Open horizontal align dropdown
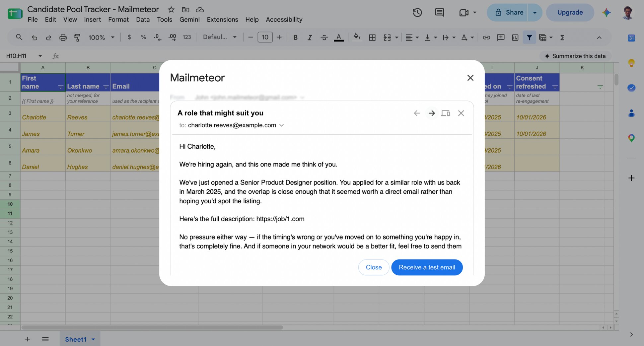Image resolution: width=644 pixels, height=346 pixels. [x=412, y=37]
